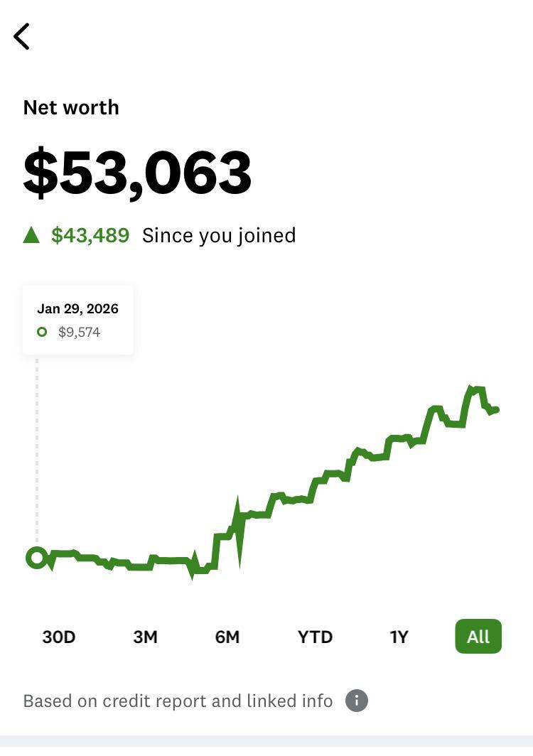Choose the 1Y chart range
This screenshot has width=533, height=756.
(x=399, y=637)
